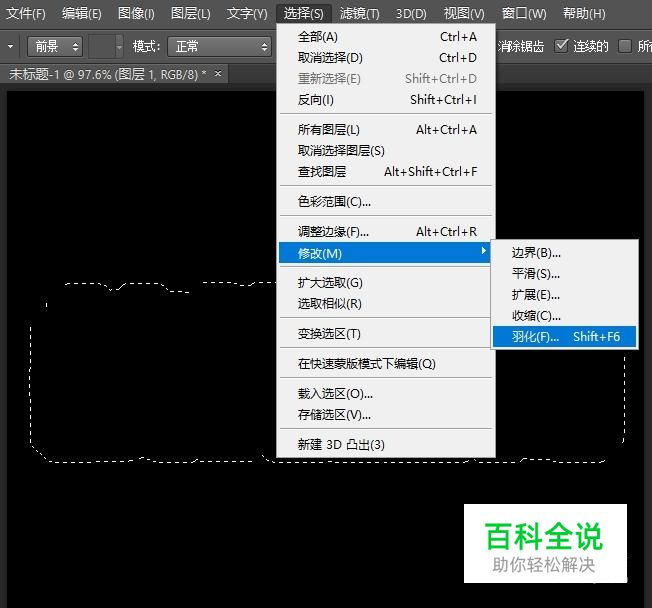
Task: Toggle the 连续的 contiguous checkbox
Action: tap(561, 46)
